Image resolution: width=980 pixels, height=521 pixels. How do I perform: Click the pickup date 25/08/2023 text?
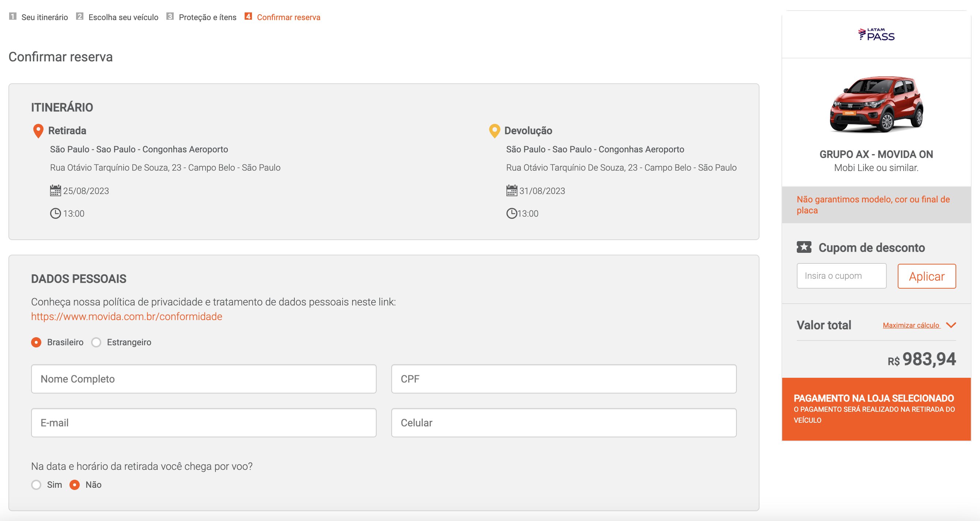tap(86, 191)
